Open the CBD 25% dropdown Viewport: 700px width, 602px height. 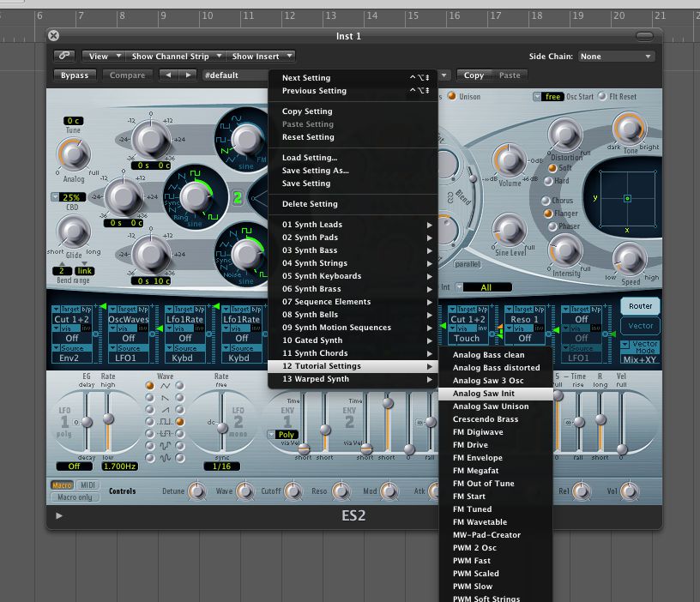coord(69,197)
